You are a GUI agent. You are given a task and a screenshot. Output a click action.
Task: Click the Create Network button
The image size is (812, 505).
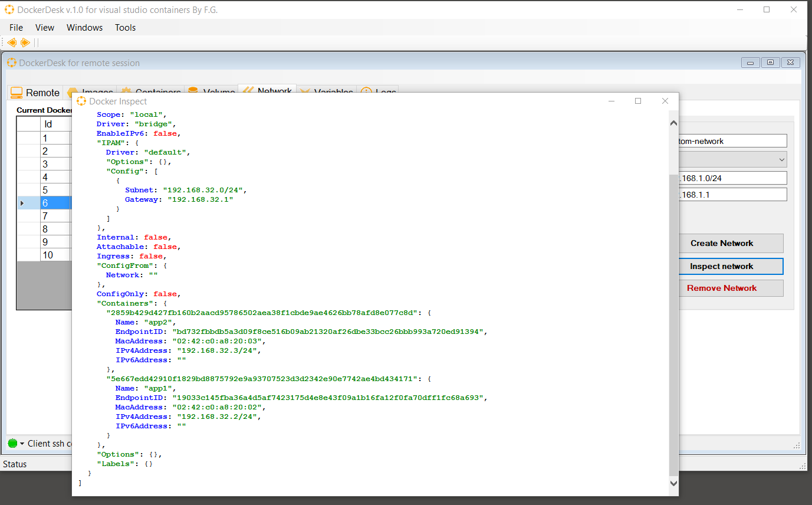pos(731,243)
